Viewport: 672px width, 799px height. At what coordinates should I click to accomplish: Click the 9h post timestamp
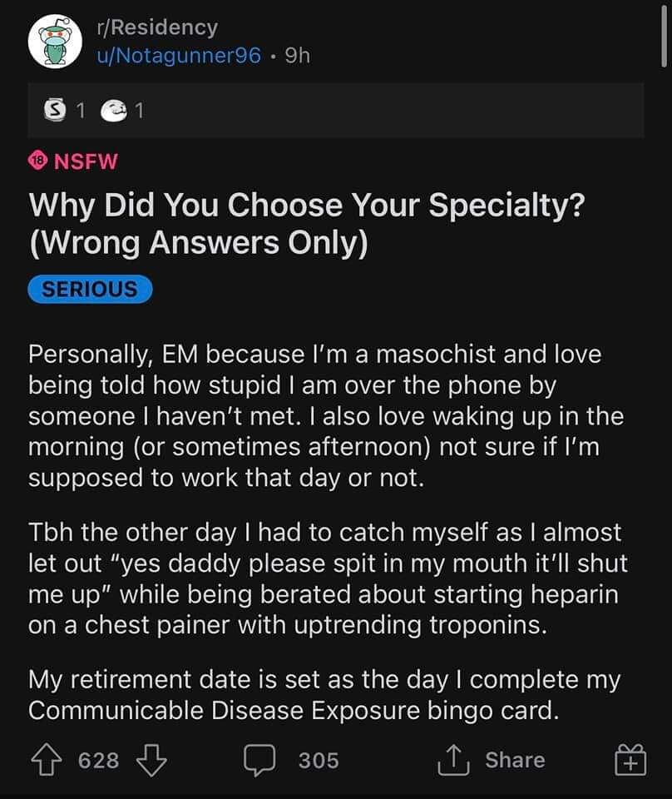(x=297, y=55)
